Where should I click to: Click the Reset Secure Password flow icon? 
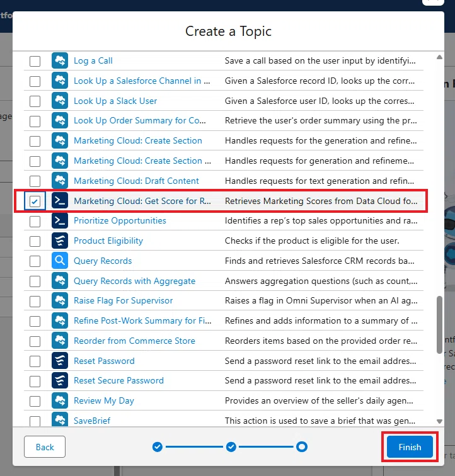pos(60,381)
